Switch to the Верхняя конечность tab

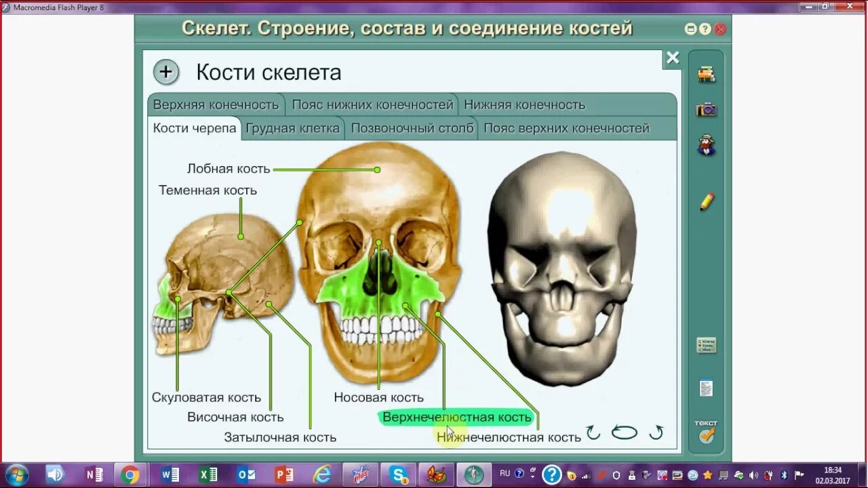[x=216, y=104]
